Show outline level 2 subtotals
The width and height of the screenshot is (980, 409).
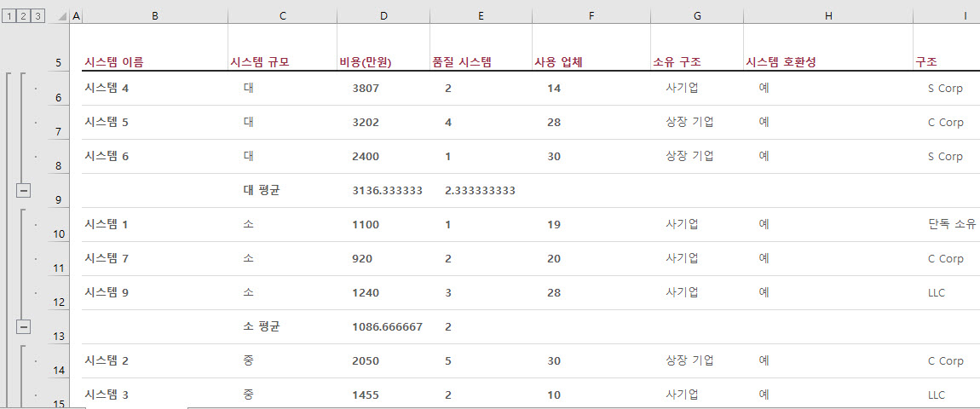pyautogui.click(x=23, y=16)
